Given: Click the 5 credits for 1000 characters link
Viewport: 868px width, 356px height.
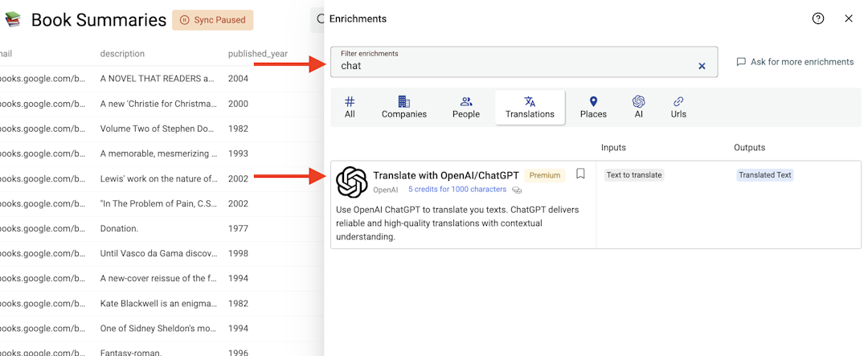Looking at the screenshot, I should pyautogui.click(x=457, y=190).
